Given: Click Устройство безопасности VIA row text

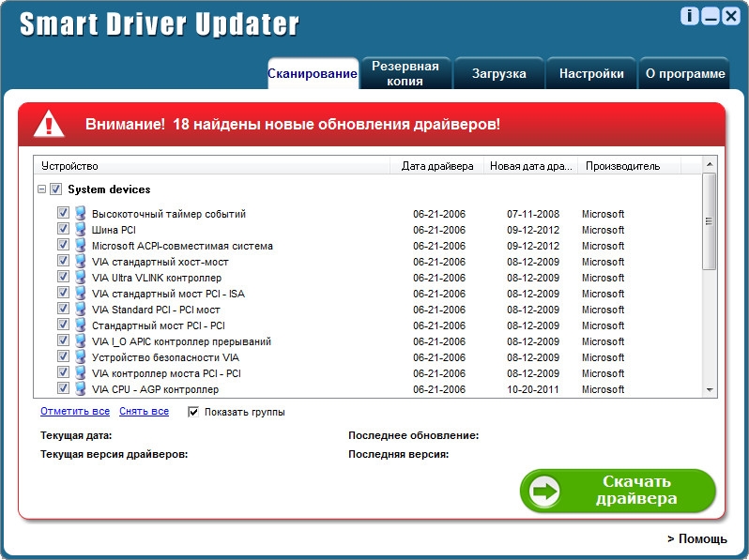Looking at the screenshot, I should pyautogui.click(x=165, y=357).
